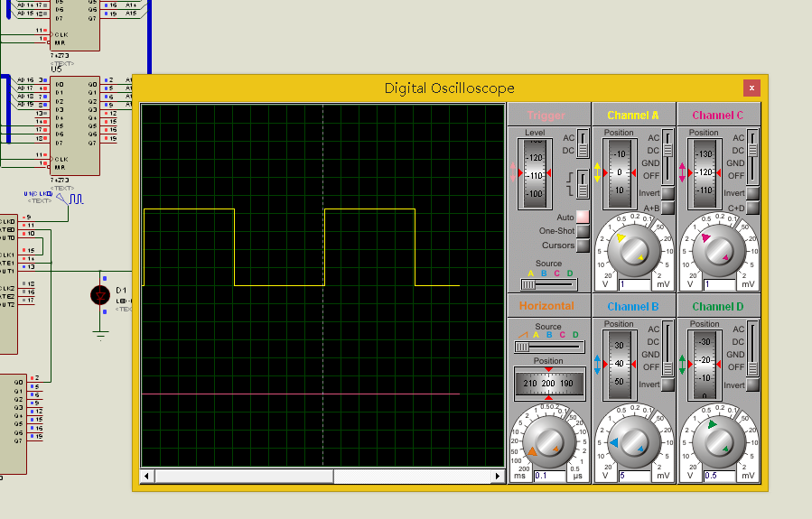Click the scope display right scroll arrow
Screen dimensions: 812x519
(499, 476)
